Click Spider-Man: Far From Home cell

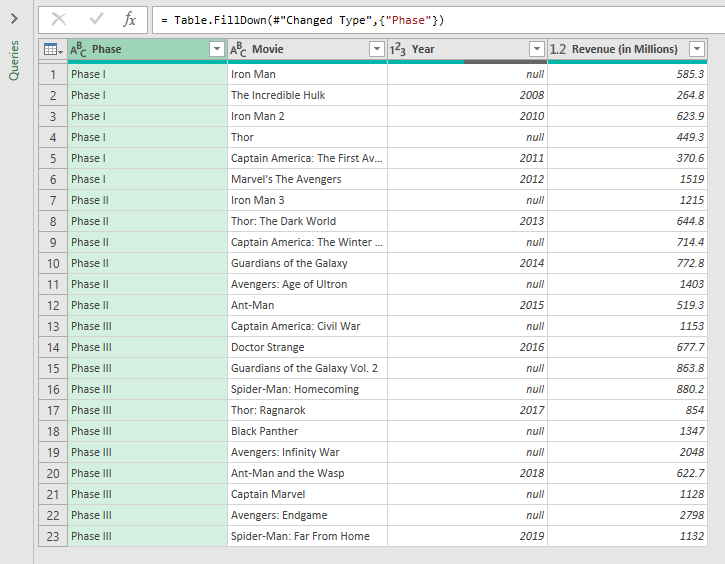point(307,536)
